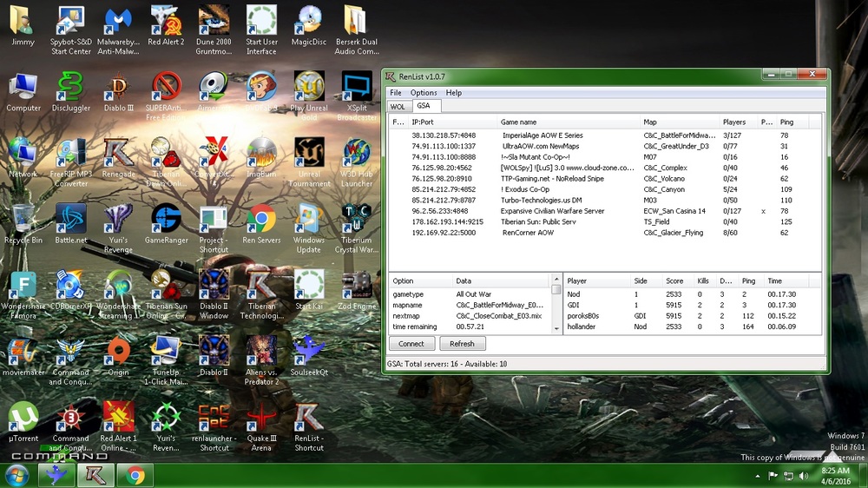The height and width of the screenshot is (488, 868).
Task: Launch Play Unreal Gold shortcut
Action: pyautogui.click(x=309, y=96)
